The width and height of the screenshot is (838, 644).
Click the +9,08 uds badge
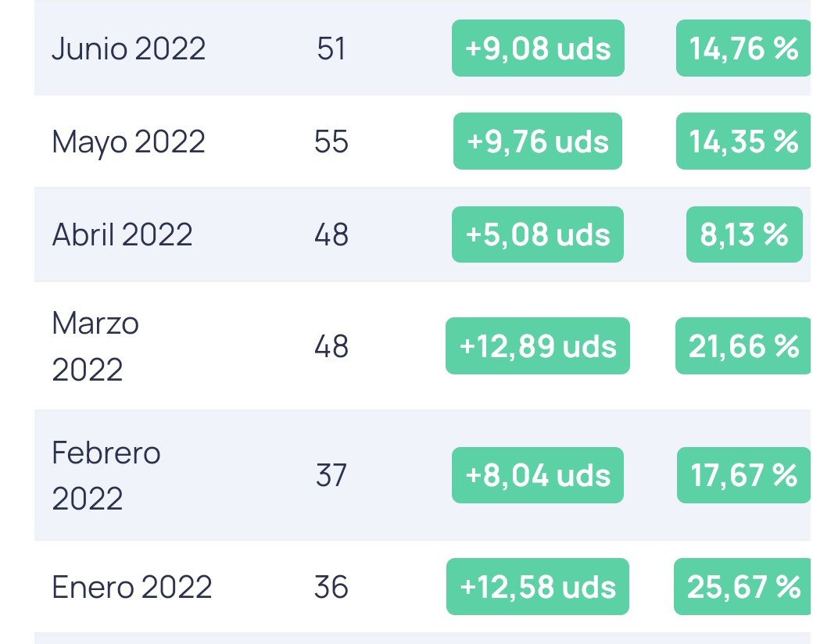538,48
